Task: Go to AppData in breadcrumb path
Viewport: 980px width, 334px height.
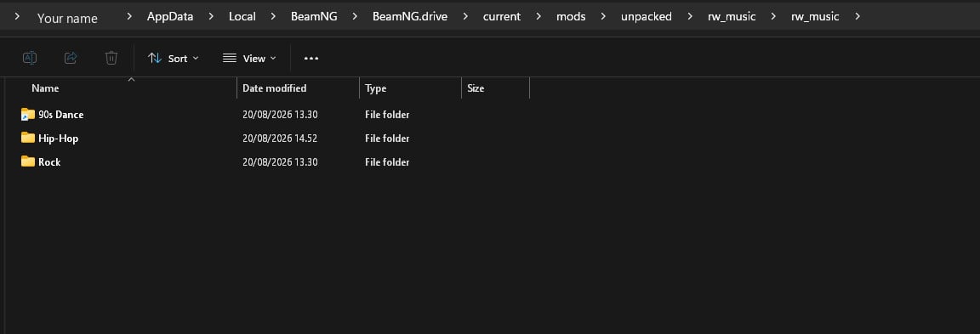Action: pyautogui.click(x=170, y=17)
